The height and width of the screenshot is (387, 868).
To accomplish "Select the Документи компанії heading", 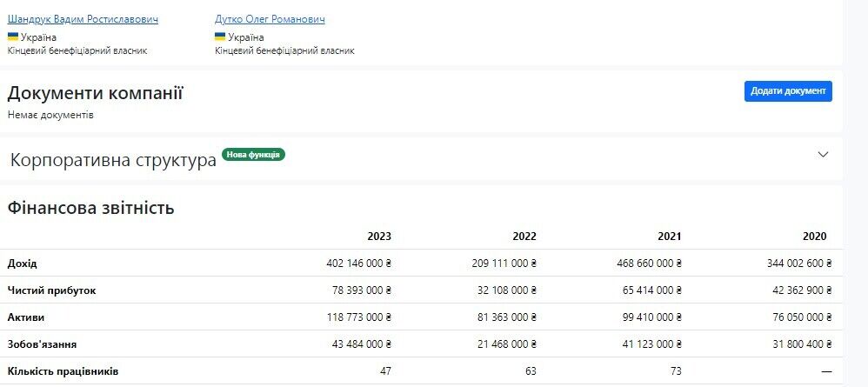I will [x=95, y=93].
